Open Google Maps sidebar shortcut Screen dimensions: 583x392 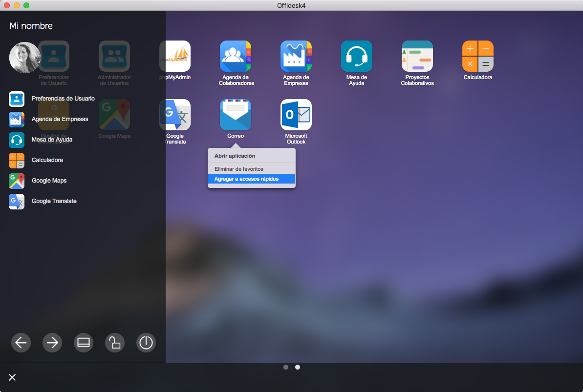38,181
